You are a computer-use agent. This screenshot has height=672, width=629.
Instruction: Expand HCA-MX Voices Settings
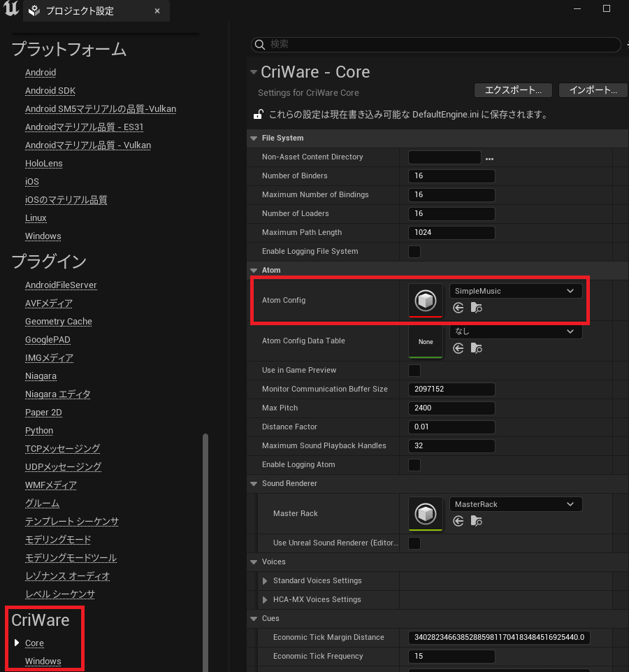[265, 599]
